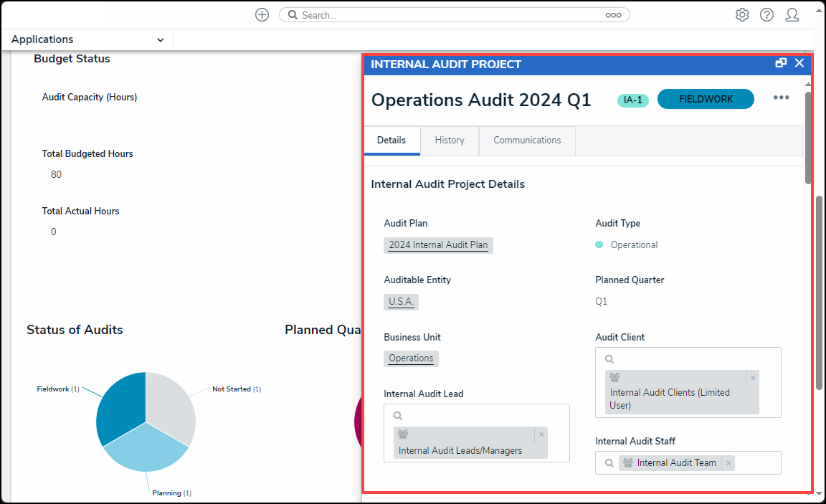
Task: Switch to the History tab
Action: coord(450,141)
